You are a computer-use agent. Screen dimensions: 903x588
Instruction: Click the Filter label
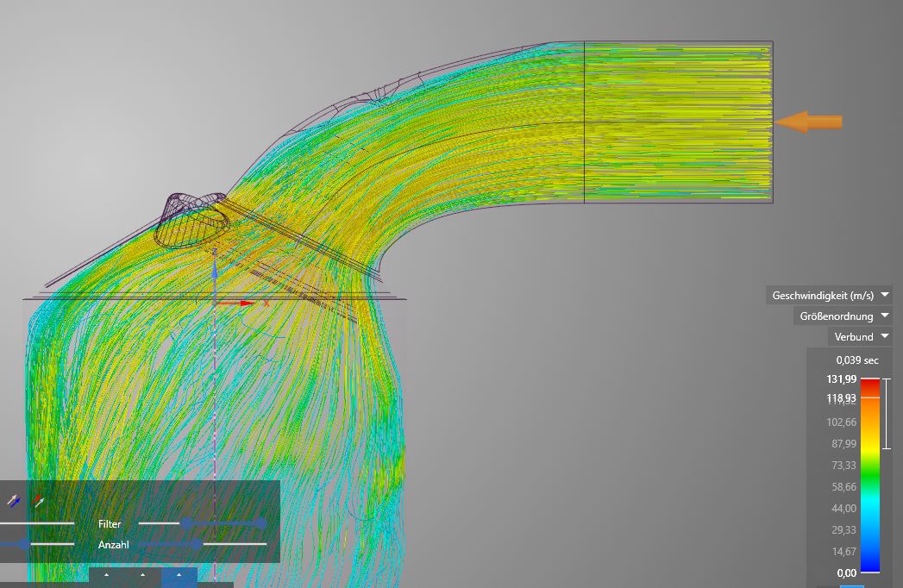[x=110, y=524]
